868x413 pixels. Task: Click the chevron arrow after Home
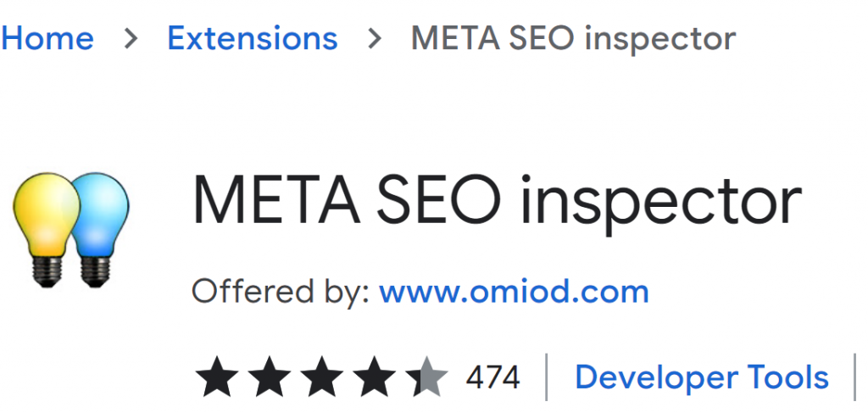click(x=131, y=39)
